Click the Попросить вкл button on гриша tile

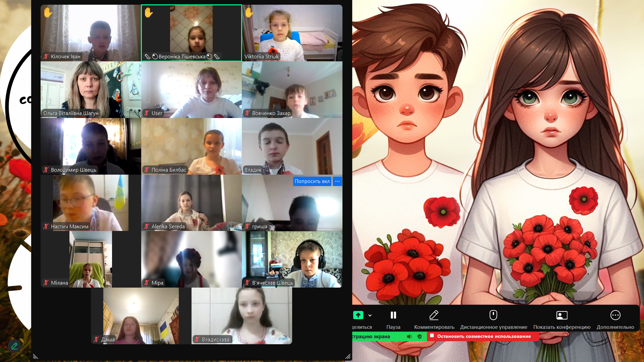[312, 181]
